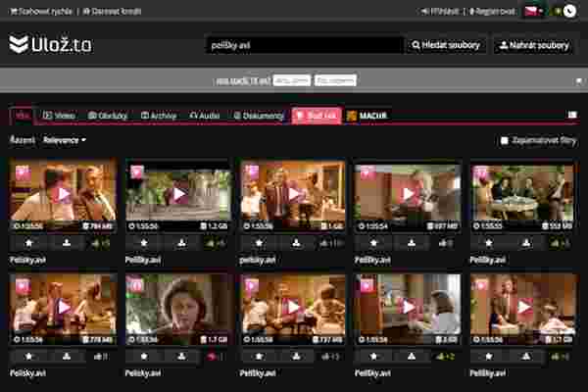Viewport: 588px width, 392px height.
Task: Play the 784 MB Pelíšky.avi video
Action: point(63,194)
